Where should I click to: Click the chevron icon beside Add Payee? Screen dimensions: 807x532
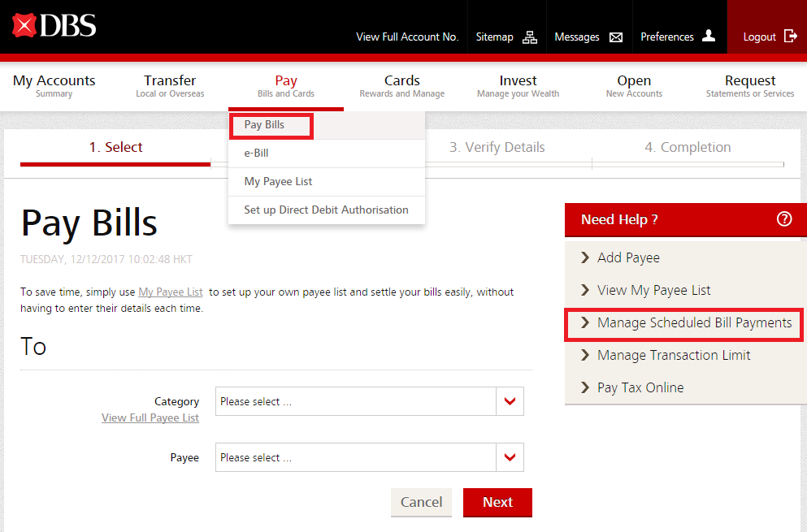click(x=585, y=257)
